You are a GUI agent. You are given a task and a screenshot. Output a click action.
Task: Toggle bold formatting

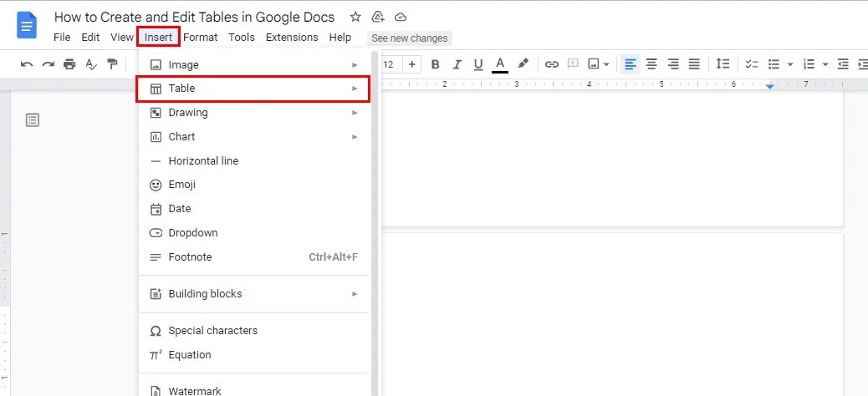(435, 64)
